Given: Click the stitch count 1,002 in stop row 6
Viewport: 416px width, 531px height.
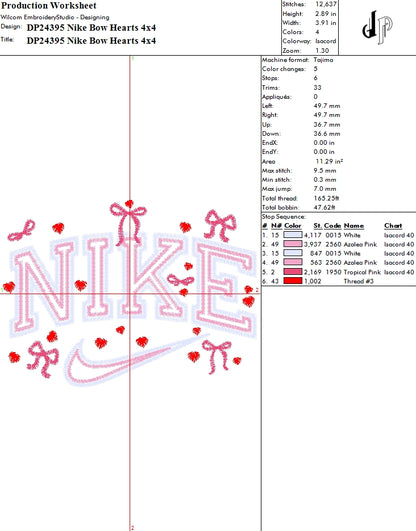Looking at the screenshot, I should tap(312, 281).
